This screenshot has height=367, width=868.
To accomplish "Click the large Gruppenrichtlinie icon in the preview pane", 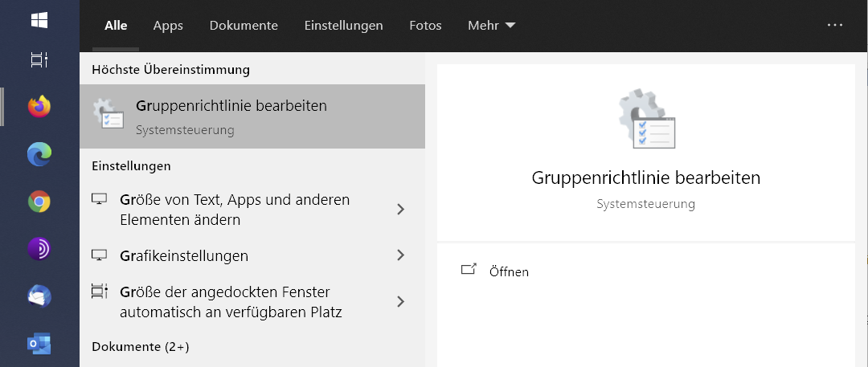I will pyautogui.click(x=646, y=119).
